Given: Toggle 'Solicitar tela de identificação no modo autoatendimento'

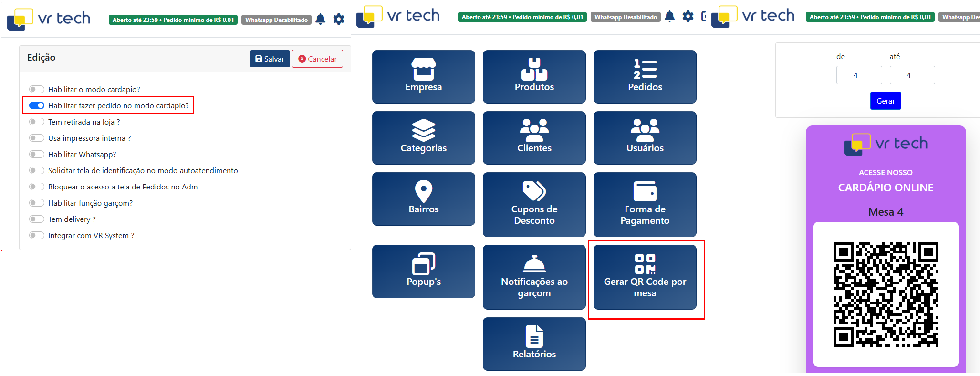Looking at the screenshot, I should click(x=37, y=170).
